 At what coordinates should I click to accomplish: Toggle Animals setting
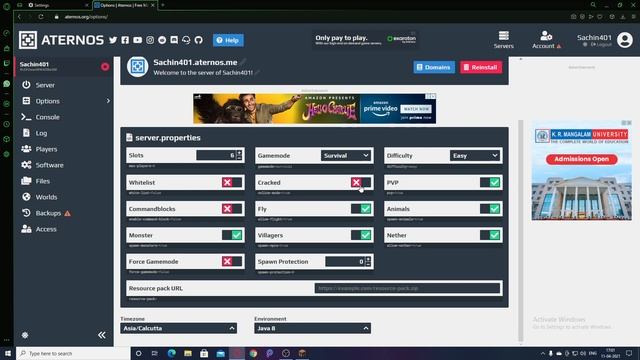coord(490,209)
